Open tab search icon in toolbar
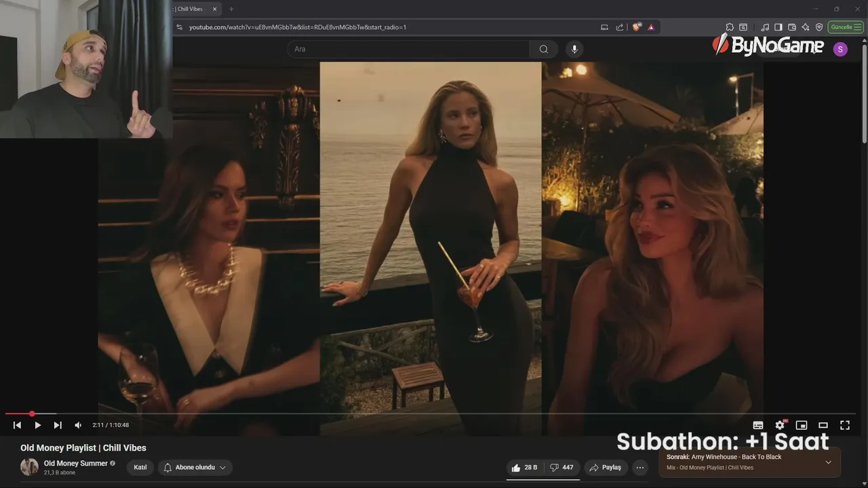The height and width of the screenshot is (488, 868). coord(743,27)
